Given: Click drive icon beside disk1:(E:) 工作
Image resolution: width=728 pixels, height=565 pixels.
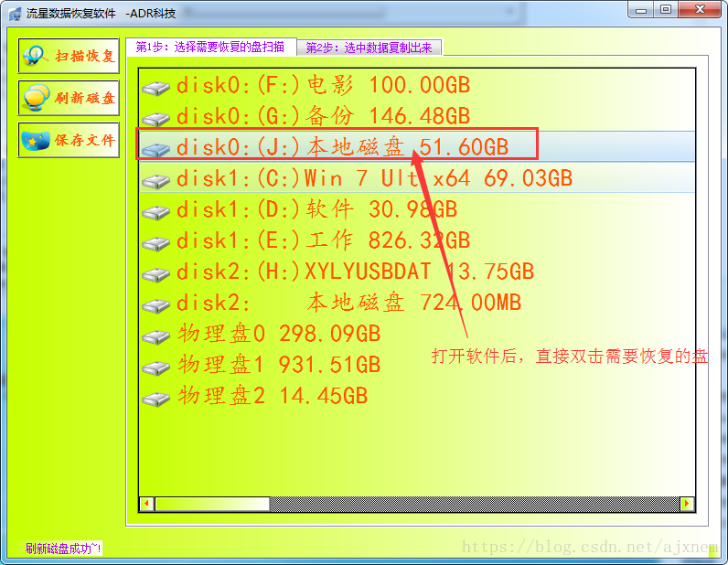Looking at the screenshot, I should click(155, 243).
